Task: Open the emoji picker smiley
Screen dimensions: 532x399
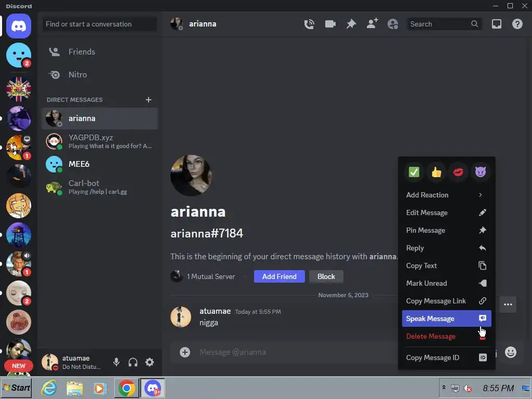Action: tap(511, 352)
